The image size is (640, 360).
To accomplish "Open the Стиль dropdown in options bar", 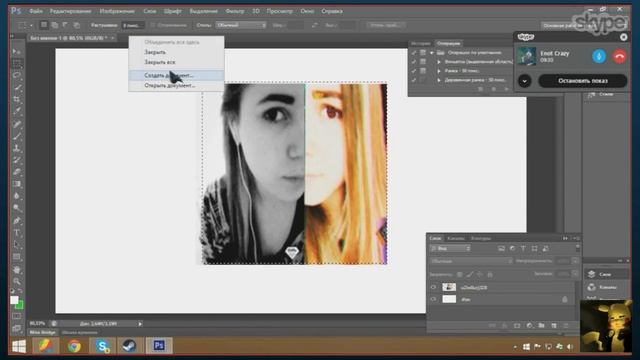I will coord(241,25).
